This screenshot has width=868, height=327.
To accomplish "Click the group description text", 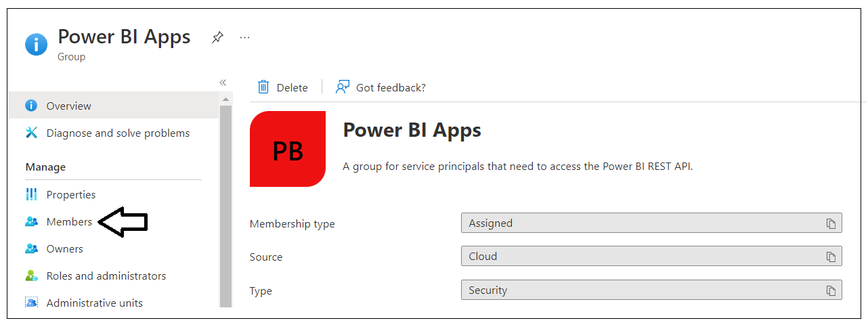I will pyautogui.click(x=518, y=166).
